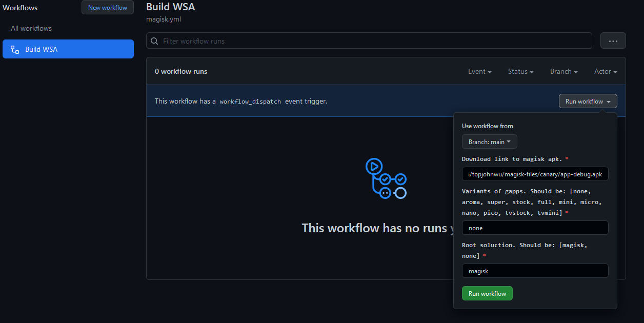644x323 pixels.
Task: Open the Actor filter dropdown
Action: (x=605, y=72)
